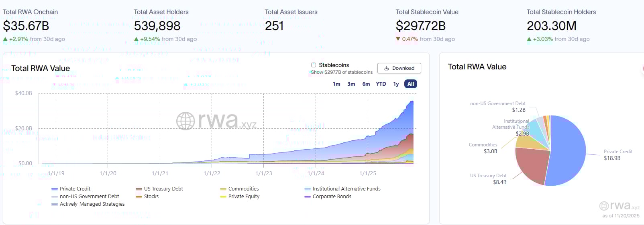Image resolution: width=644 pixels, height=225 pixels.
Task: Toggle US Treasury Debt legend color marker
Action: pyautogui.click(x=139, y=189)
